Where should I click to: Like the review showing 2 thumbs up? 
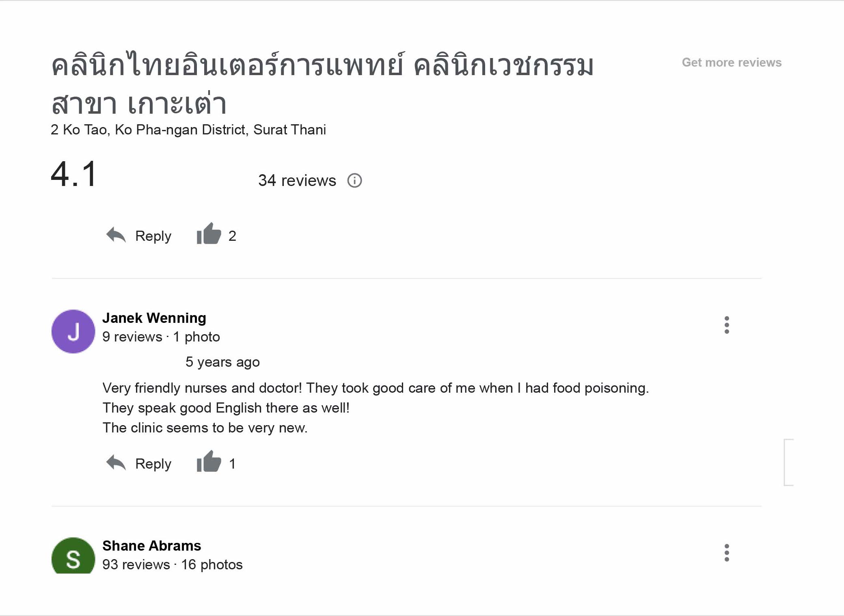click(209, 235)
